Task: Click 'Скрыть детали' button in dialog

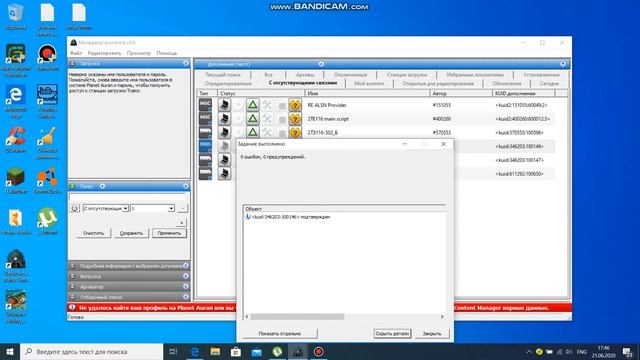Action: 392,333
